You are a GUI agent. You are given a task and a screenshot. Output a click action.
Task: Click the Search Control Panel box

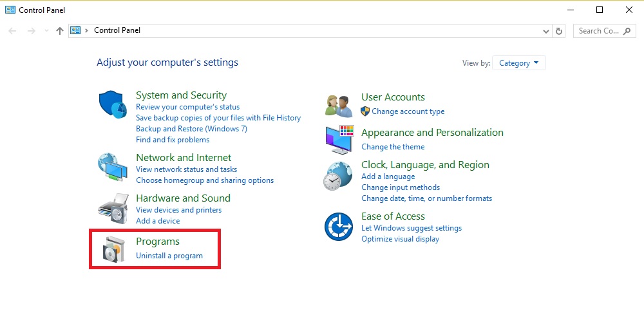tap(604, 31)
